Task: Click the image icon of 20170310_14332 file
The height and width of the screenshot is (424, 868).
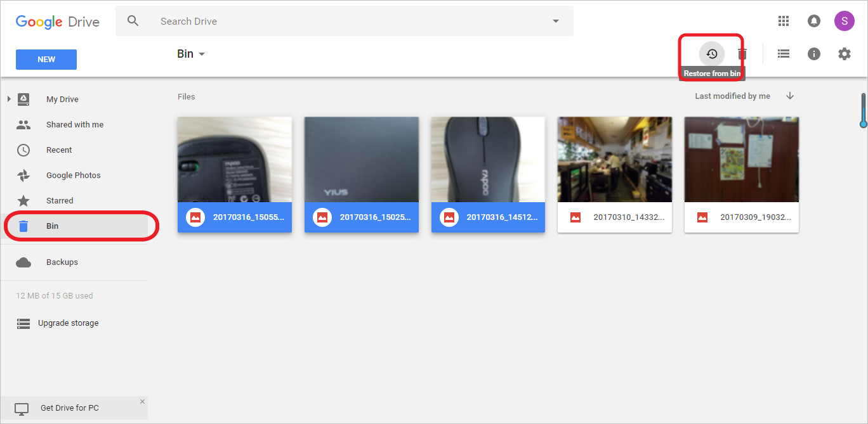Action: pyautogui.click(x=575, y=217)
